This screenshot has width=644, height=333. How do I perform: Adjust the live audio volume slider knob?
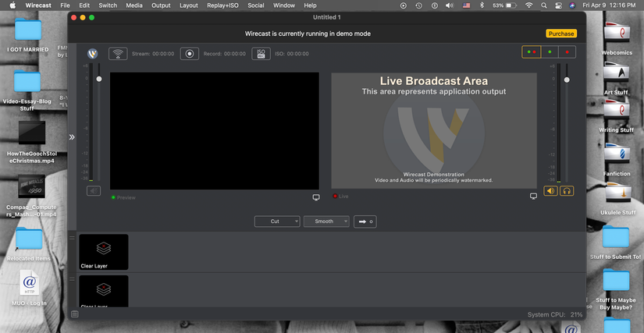coord(567,80)
